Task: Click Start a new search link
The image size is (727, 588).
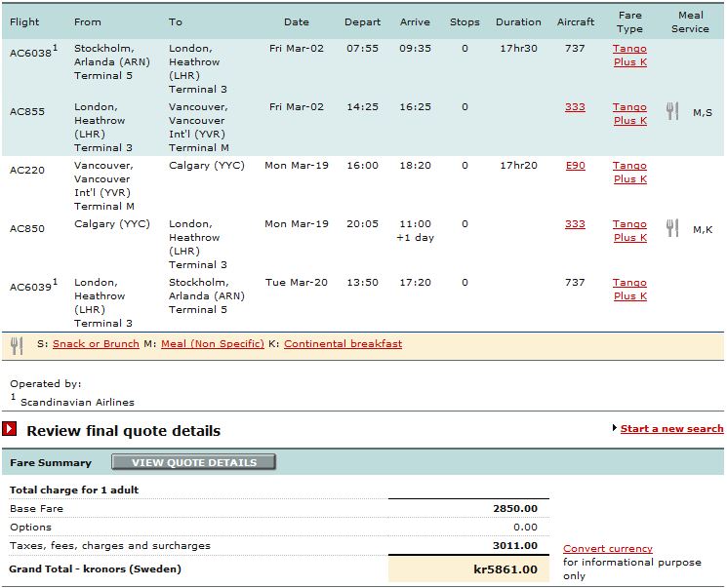Action: tap(671, 429)
